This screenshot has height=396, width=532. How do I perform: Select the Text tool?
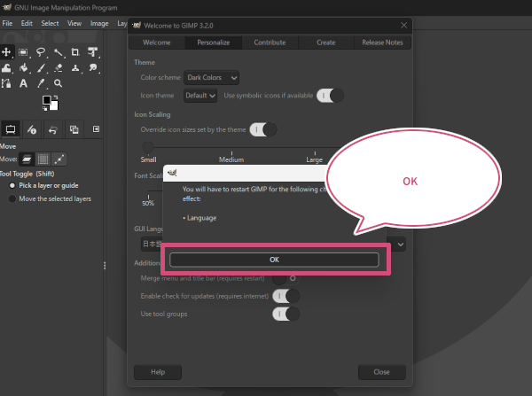coord(24,83)
